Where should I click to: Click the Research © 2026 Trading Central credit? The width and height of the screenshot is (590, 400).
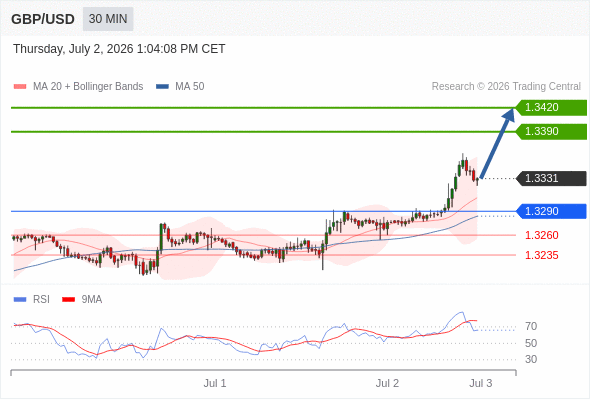point(506,87)
